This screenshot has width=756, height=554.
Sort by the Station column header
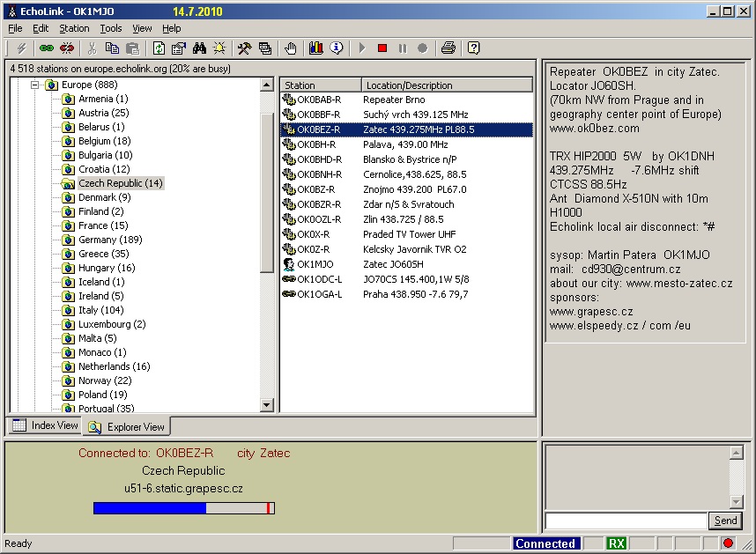321,85
